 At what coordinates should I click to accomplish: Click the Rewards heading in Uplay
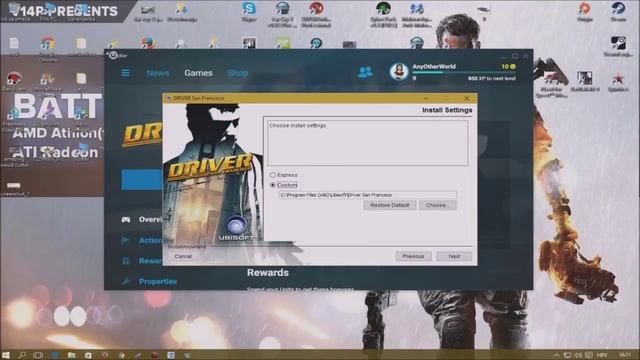pos(268,272)
